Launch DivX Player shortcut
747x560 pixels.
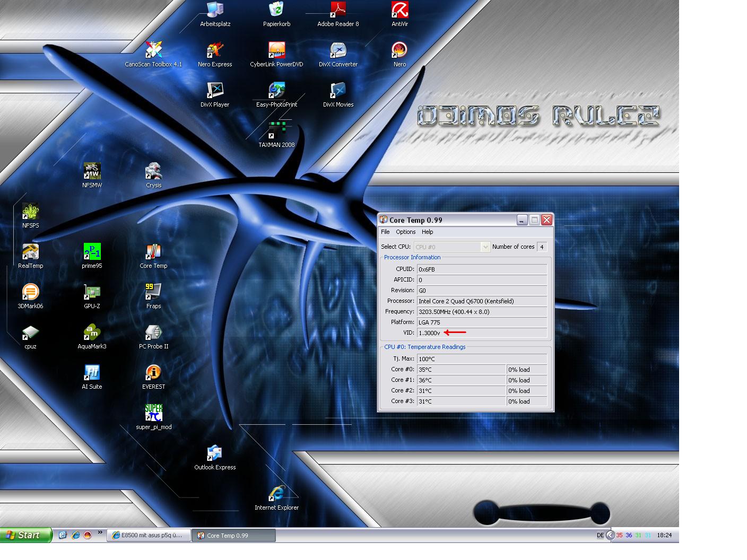point(215,95)
